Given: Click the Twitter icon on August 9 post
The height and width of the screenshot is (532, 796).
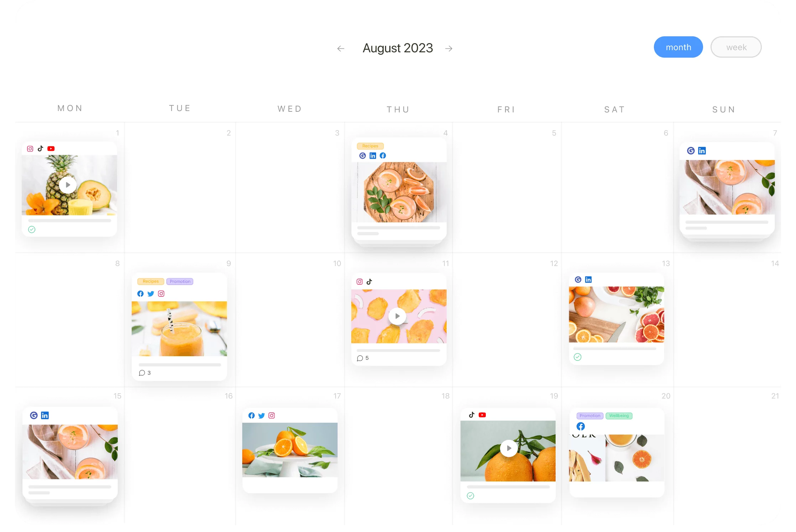Looking at the screenshot, I should click(150, 293).
